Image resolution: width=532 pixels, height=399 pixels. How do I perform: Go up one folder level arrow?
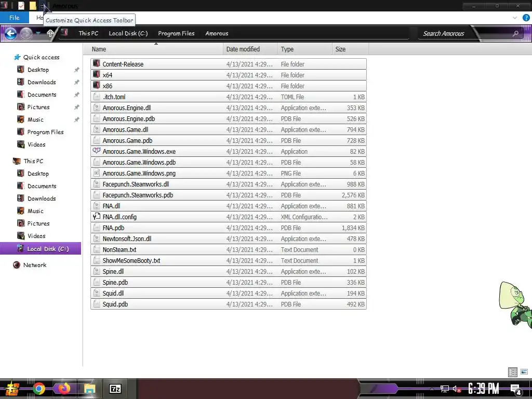(50, 33)
